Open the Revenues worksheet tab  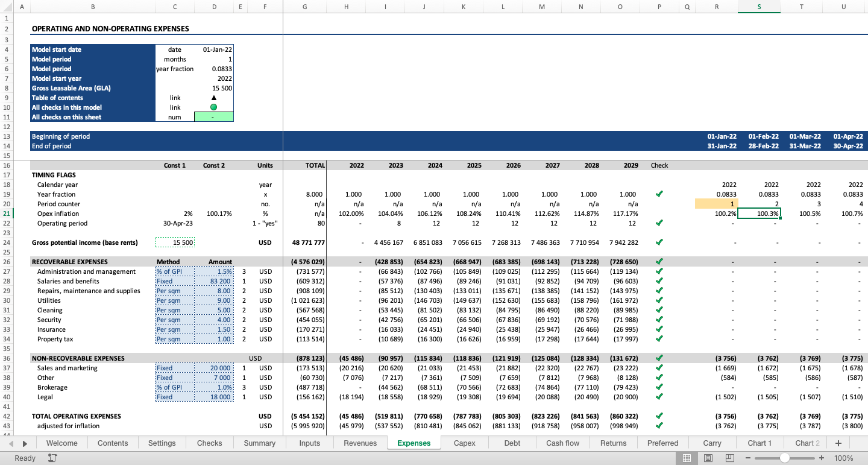[x=360, y=443]
